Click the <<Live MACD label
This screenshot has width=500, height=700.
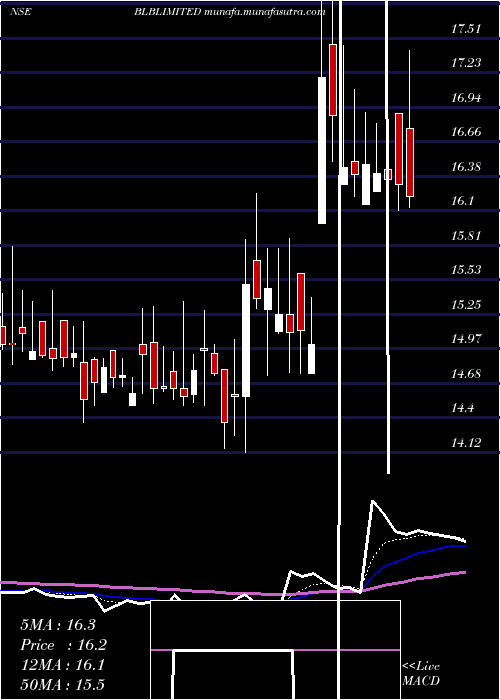421,673
